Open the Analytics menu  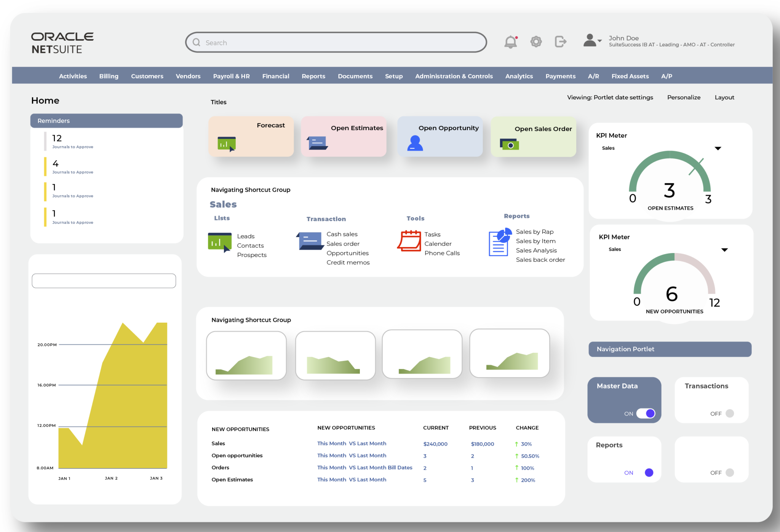519,76
